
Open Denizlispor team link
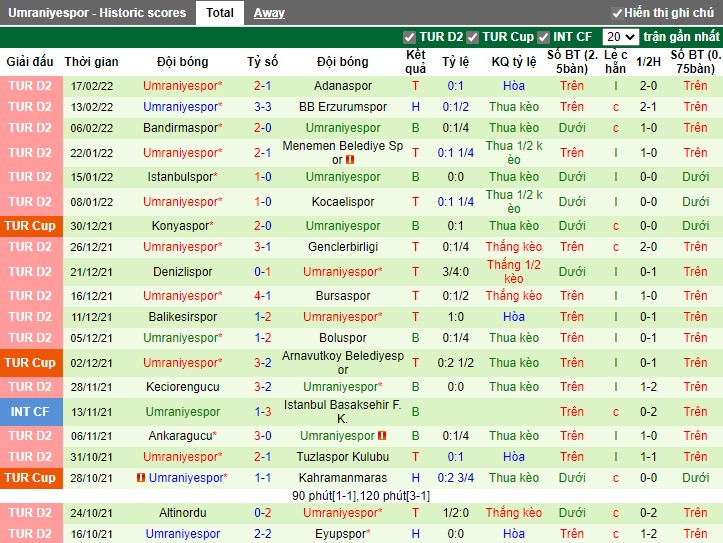tap(183, 272)
